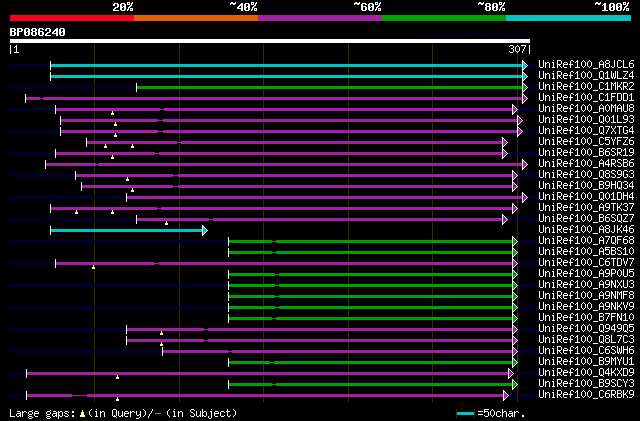Select the UniRef100_Q8L7C3 label
This screenshot has width=640, height=421.
click(x=586, y=340)
